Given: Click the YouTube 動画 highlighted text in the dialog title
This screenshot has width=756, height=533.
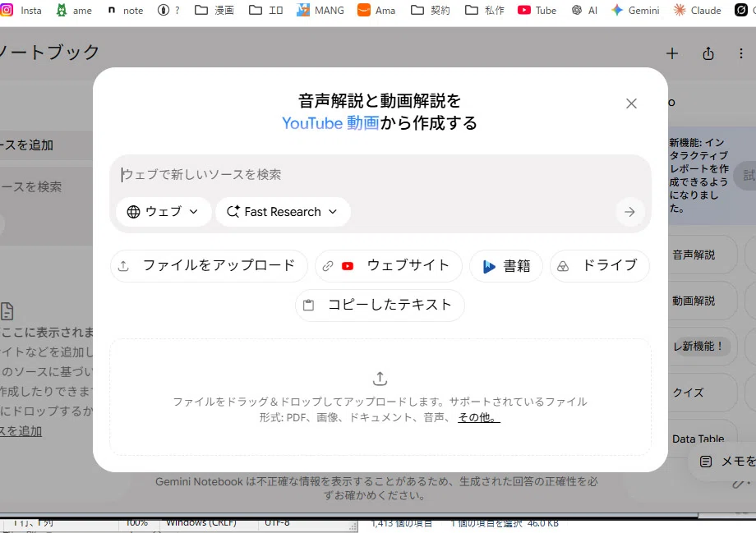Looking at the screenshot, I should point(330,123).
